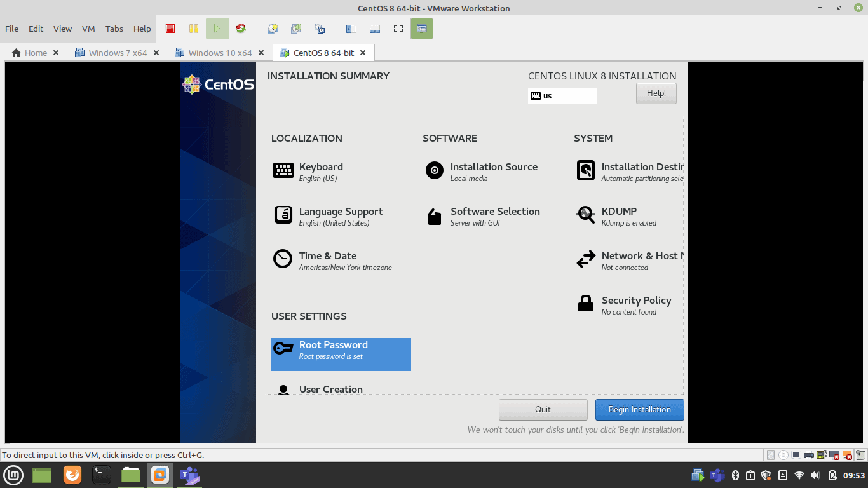Toggle the thumbnail bar icon
This screenshot has width=868, height=488.
[x=374, y=29]
